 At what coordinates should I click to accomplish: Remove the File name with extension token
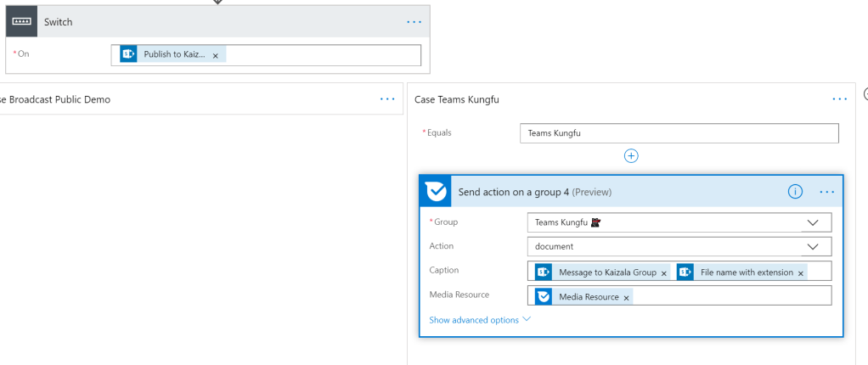pyautogui.click(x=801, y=272)
